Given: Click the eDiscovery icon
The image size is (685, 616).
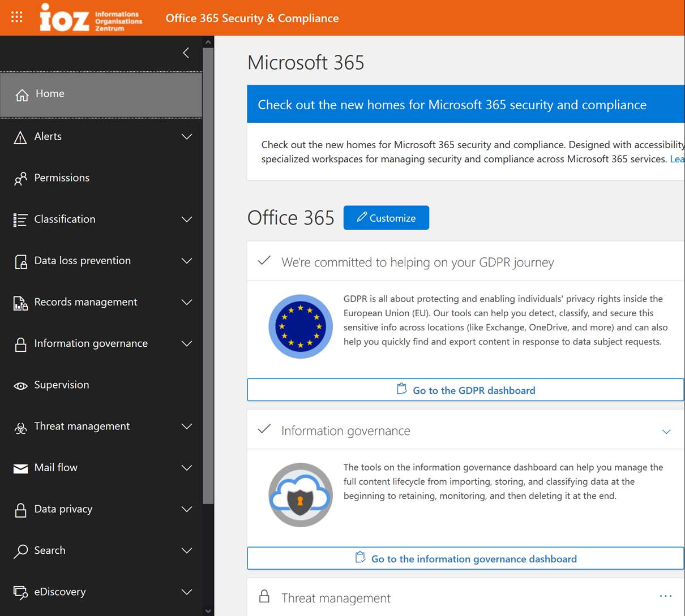Looking at the screenshot, I should pyautogui.click(x=20, y=592).
